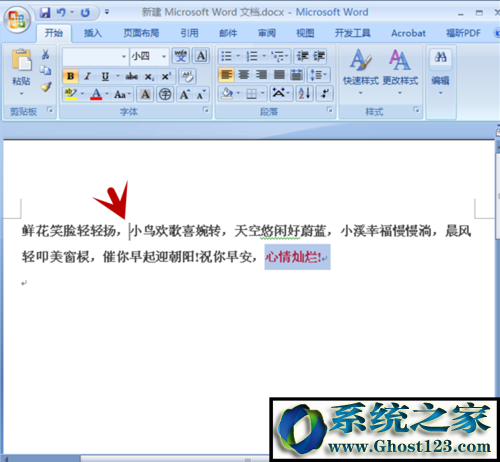Cut selection with scissors icon
This screenshot has height=462, width=500.
(x=46, y=54)
